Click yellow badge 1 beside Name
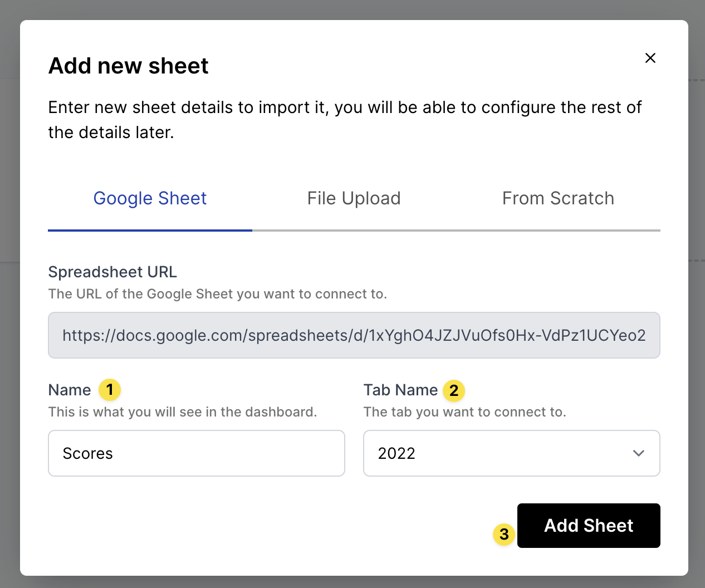Image resolution: width=705 pixels, height=588 pixels. 110,390
